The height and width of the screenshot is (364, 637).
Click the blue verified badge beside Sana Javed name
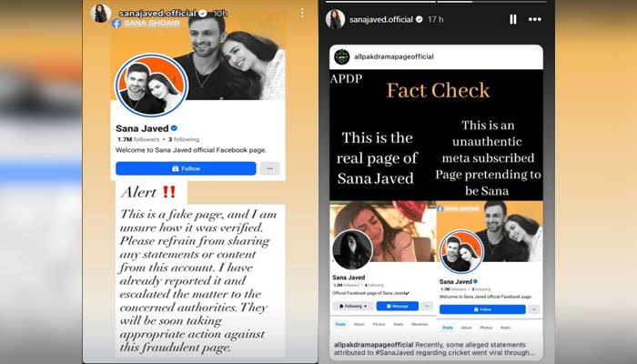pyautogui.click(x=175, y=128)
